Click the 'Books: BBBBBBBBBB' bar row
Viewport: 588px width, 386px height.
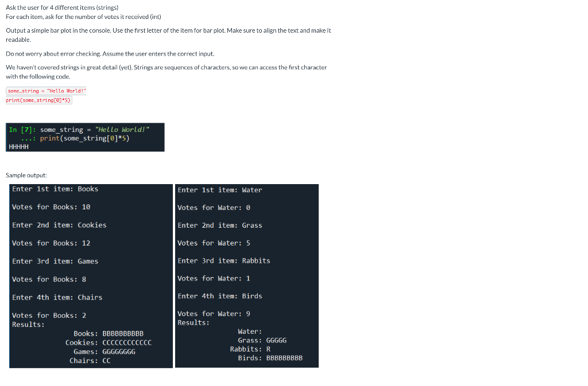[x=109, y=334]
